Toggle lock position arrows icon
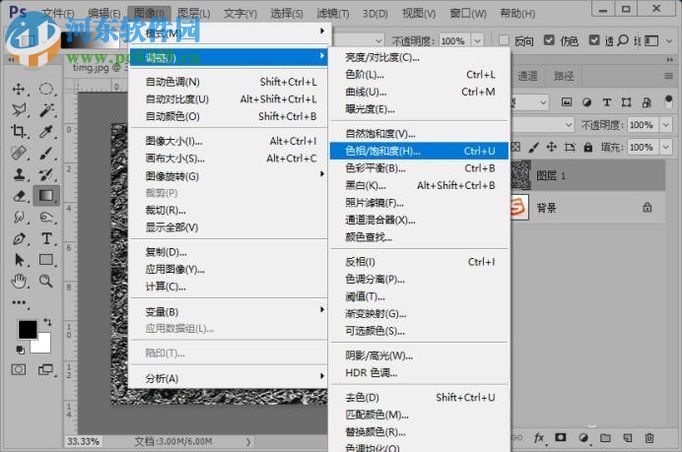The width and height of the screenshot is (682, 452). 552,147
